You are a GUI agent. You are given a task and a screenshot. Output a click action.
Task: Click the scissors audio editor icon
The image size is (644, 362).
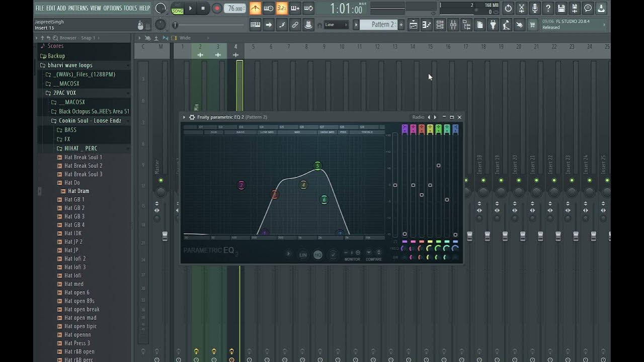522,8
